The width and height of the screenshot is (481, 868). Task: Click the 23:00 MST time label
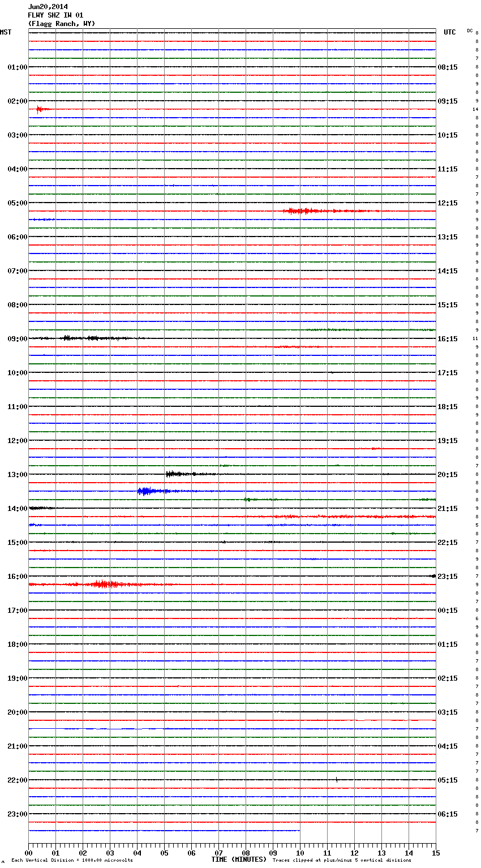(17, 814)
